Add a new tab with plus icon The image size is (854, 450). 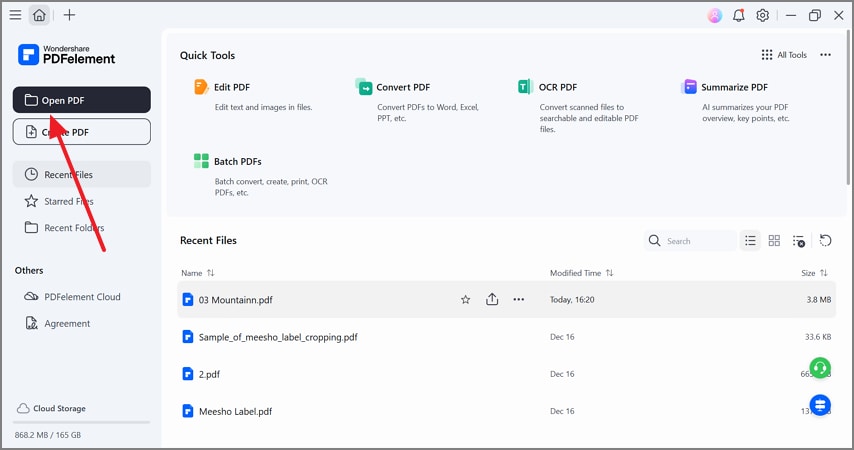(x=69, y=15)
